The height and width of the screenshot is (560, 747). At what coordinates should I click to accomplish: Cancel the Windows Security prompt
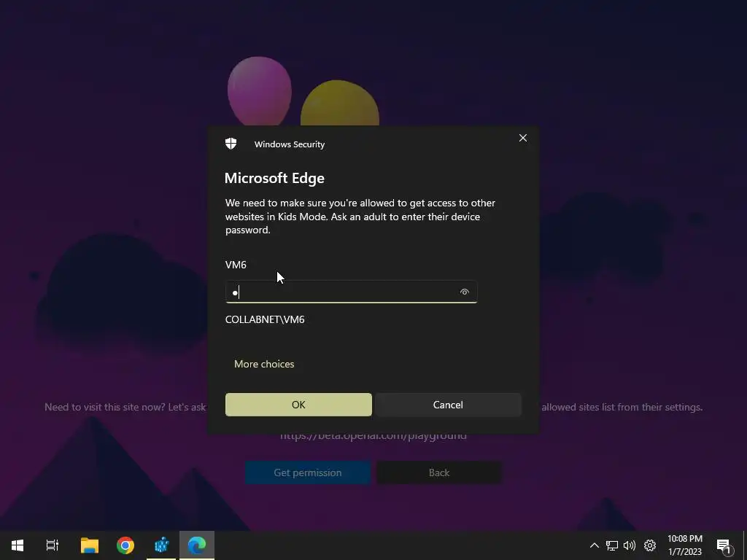pyautogui.click(x=448, y=405)
